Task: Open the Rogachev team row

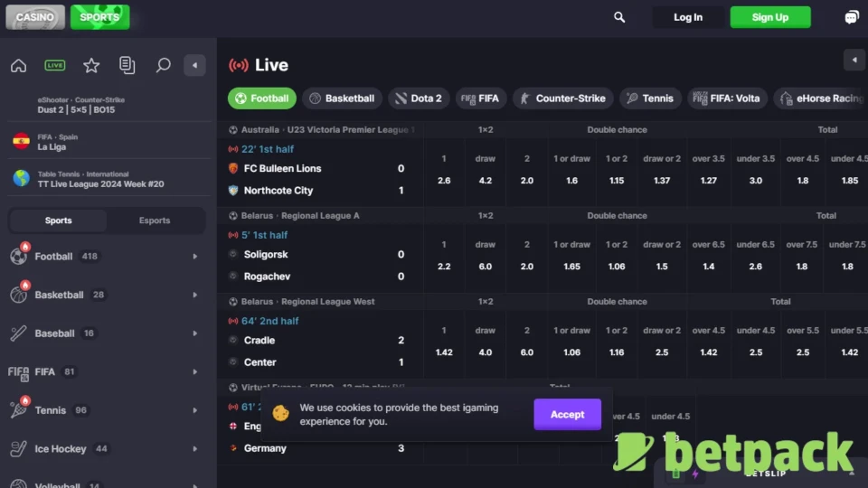Action: 316,277
